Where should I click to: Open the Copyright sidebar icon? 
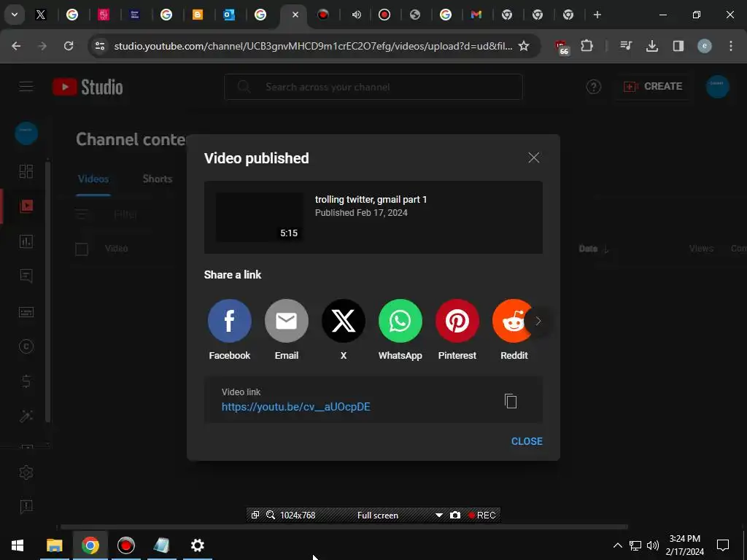pyautogui.click(x=26, y=346)
